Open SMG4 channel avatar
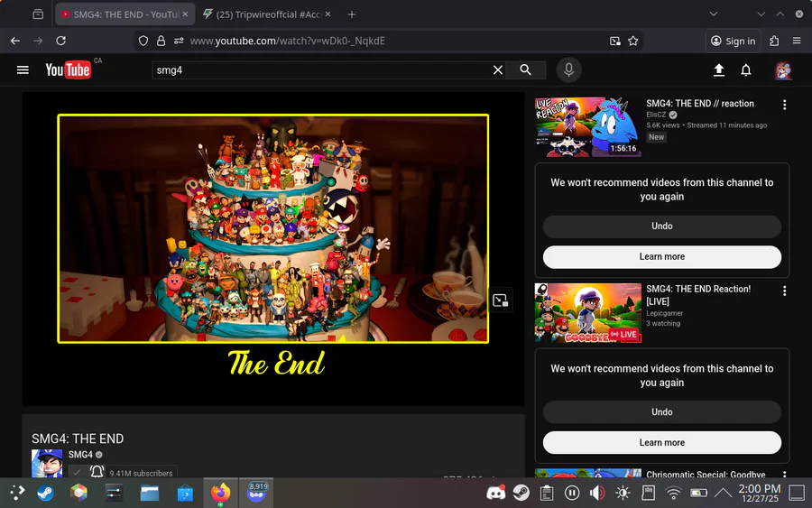 47,464
